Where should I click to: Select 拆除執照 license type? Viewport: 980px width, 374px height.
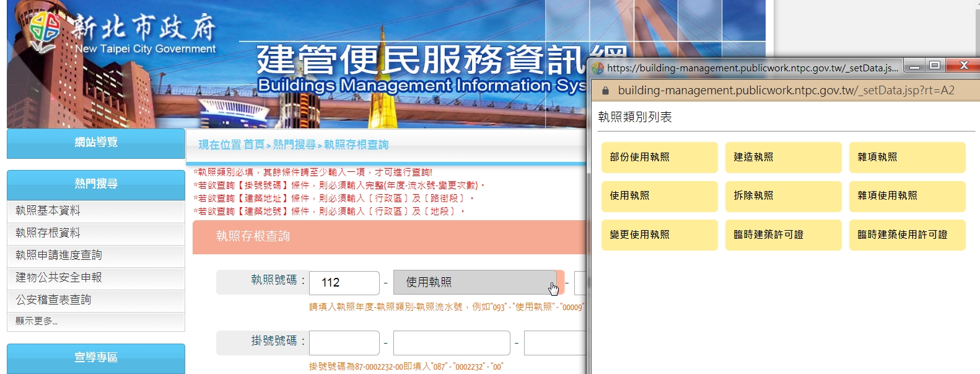coord(783,196)
